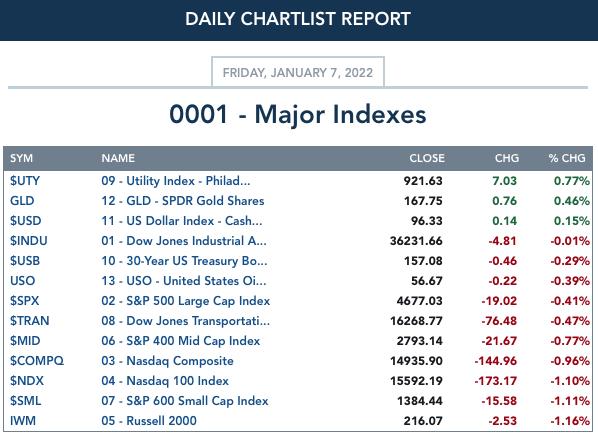Click the $USD symbol link
Image resolution: width=598 pixels, height=435 pixels.
click(x=26, y=221)
